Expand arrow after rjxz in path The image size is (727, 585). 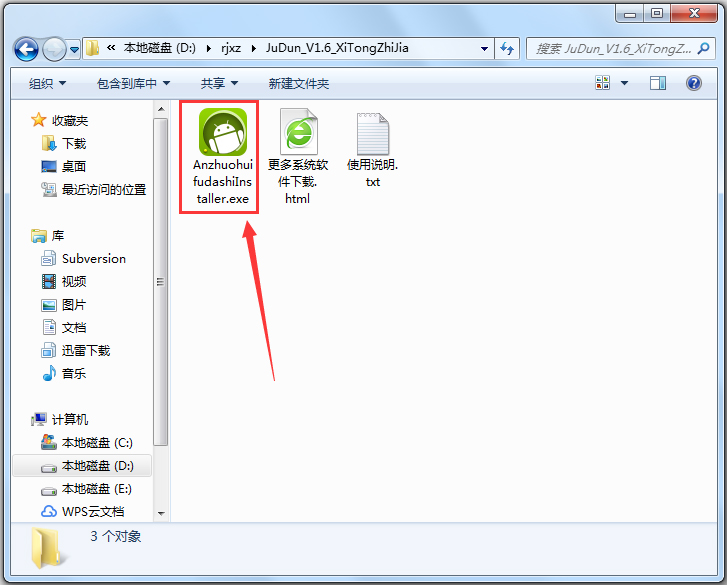click(x=254, y=48)
